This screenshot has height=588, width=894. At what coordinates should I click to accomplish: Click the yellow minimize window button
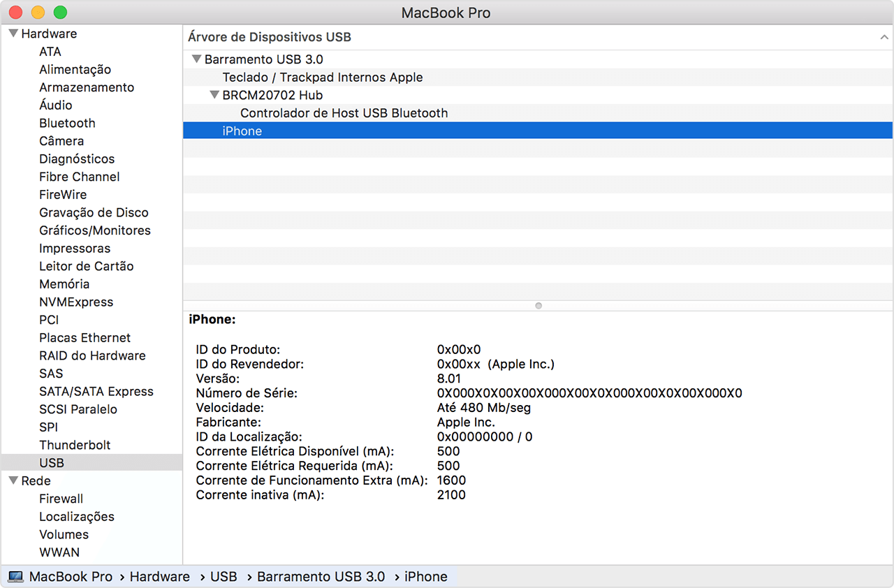click(x=38, y=13)
